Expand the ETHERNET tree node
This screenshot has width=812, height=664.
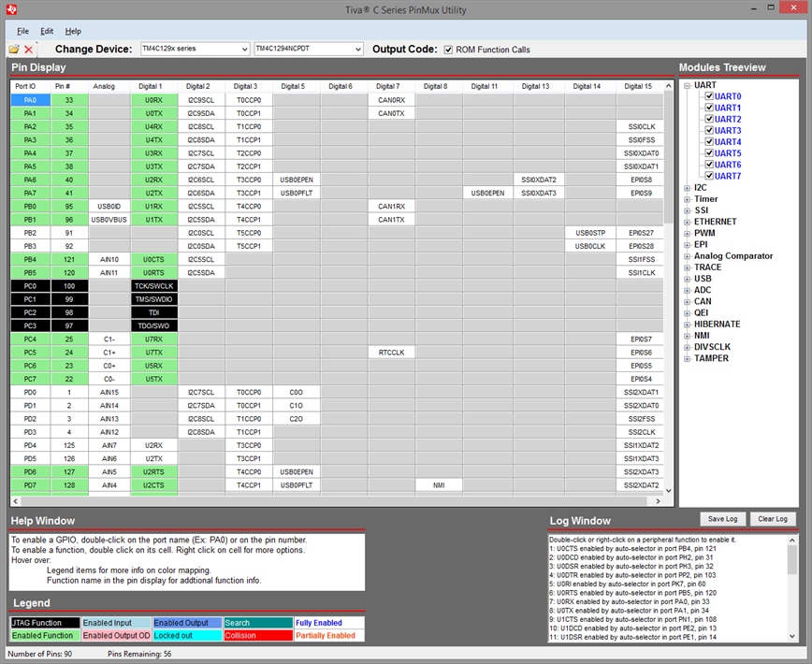click(688, 222)
